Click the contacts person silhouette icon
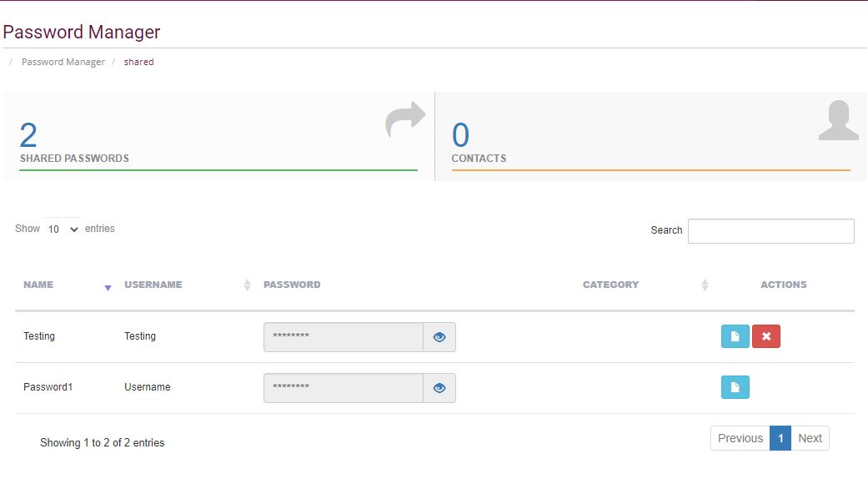868x479 pixels. pyautogui.click(x=839, y=120)
